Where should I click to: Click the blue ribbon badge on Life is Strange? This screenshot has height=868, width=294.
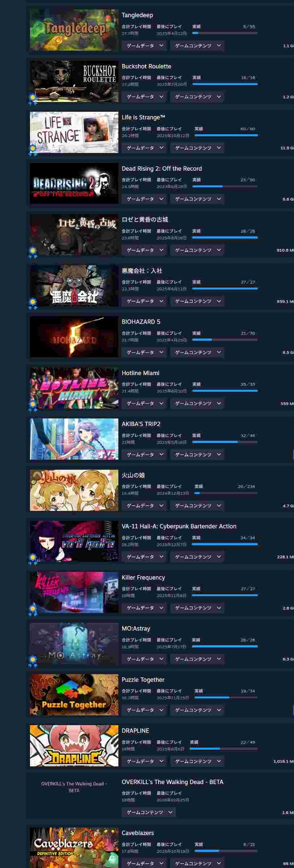[x=33, y=150]
